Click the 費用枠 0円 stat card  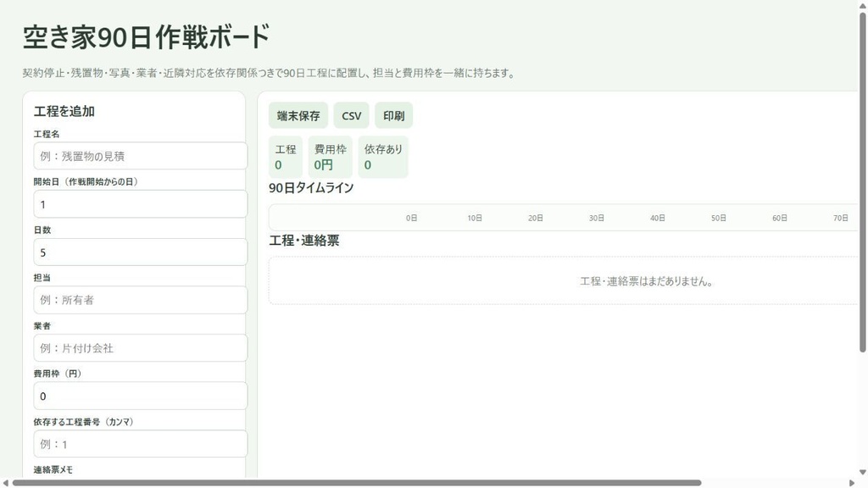coord(331,157)
